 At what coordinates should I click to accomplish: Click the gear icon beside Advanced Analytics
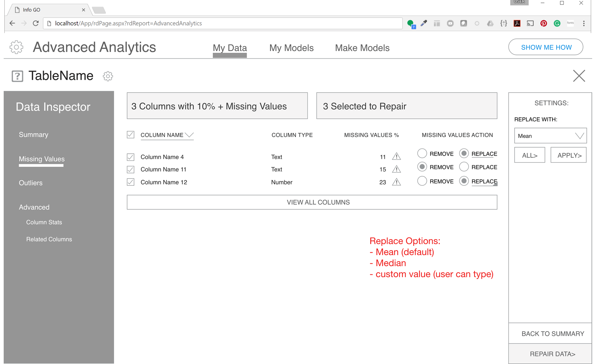click(16, 47)
